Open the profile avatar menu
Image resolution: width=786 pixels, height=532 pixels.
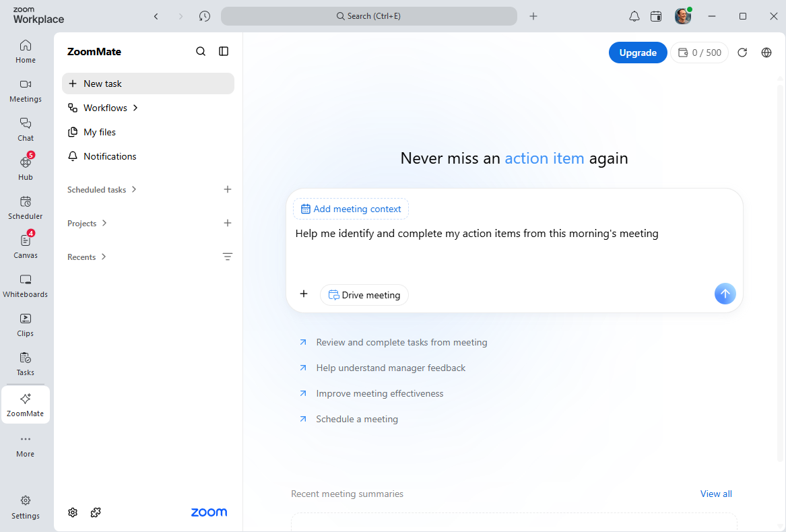[683, 16]
